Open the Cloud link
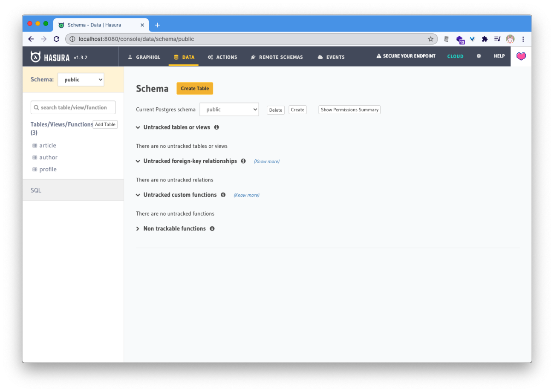Screen dimensions: 554x392 click(x=455, y=56)
